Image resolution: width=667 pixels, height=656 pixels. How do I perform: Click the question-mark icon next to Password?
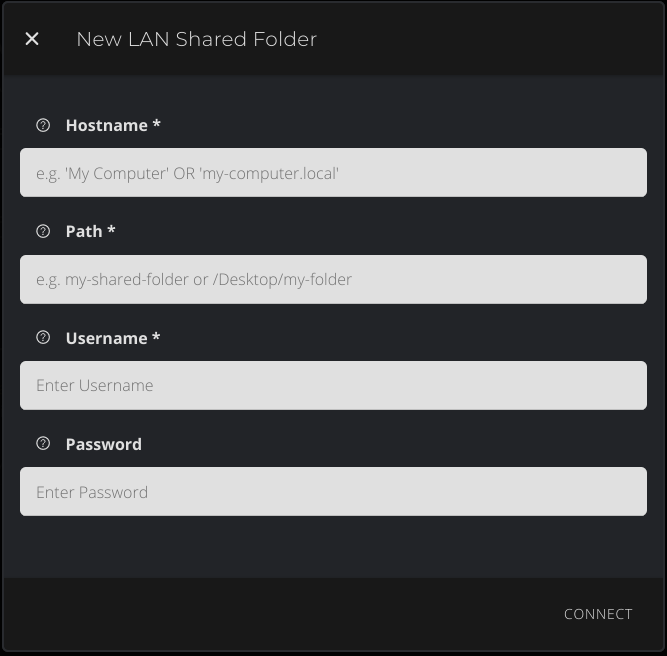click(x=43, y=444)
